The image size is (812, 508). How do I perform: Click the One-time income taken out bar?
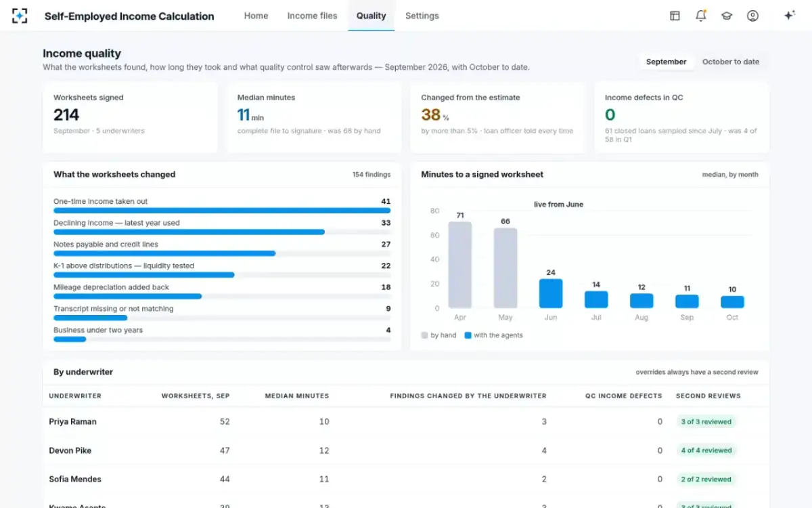[222, 211]
